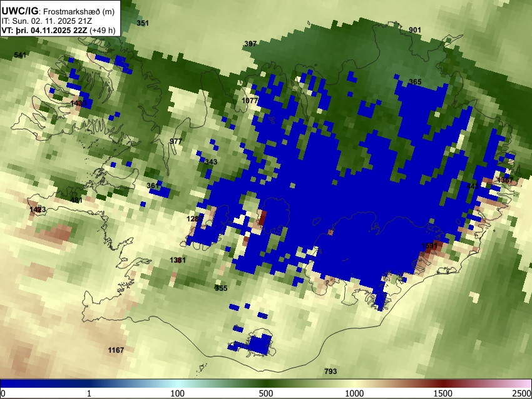This screenshot has width=532, height=399.
Task: Click the map value label 1367
Action: pyautogui.click(x=505, y=180)
